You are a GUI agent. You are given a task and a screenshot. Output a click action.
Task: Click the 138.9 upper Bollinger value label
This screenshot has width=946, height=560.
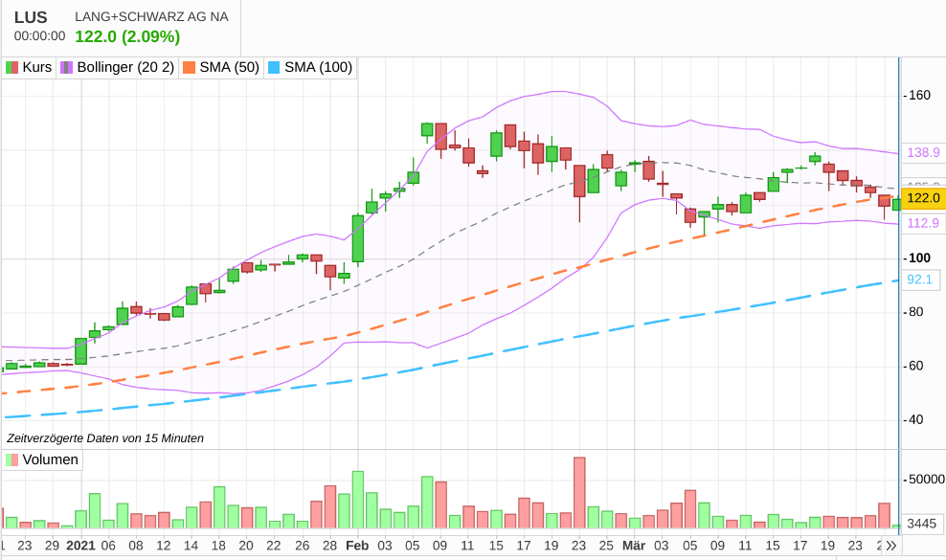pos(923,152)
